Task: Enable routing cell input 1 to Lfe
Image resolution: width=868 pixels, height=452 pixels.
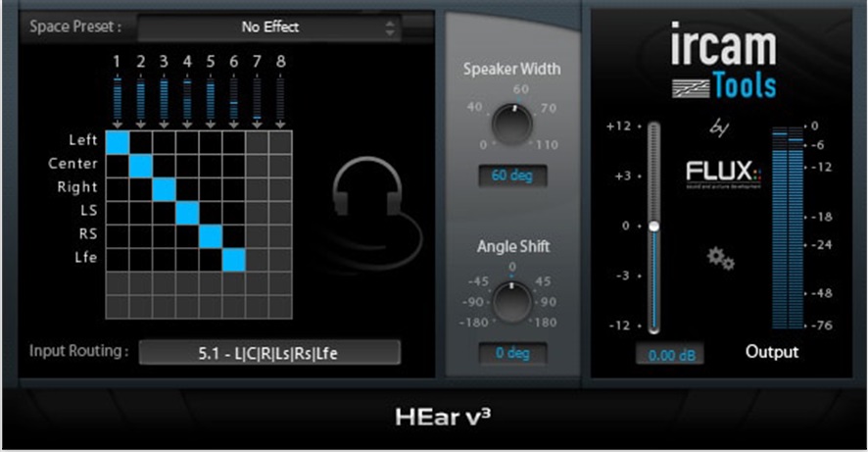Action: click(x=118, y=259)
